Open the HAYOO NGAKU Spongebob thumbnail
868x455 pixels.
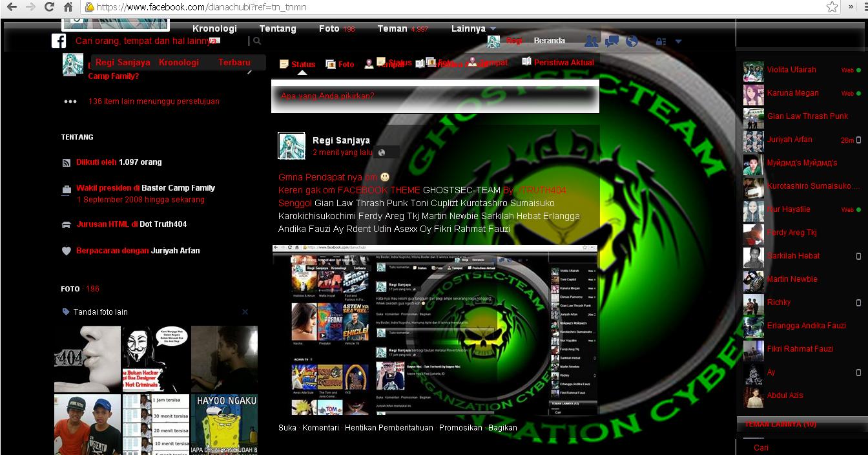pos(224,425)
